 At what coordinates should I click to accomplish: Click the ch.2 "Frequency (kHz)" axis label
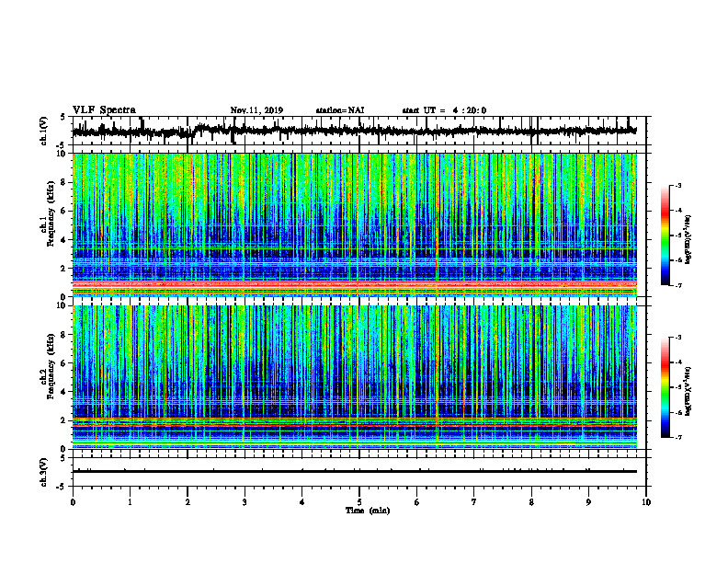click(x=51, y=366)
